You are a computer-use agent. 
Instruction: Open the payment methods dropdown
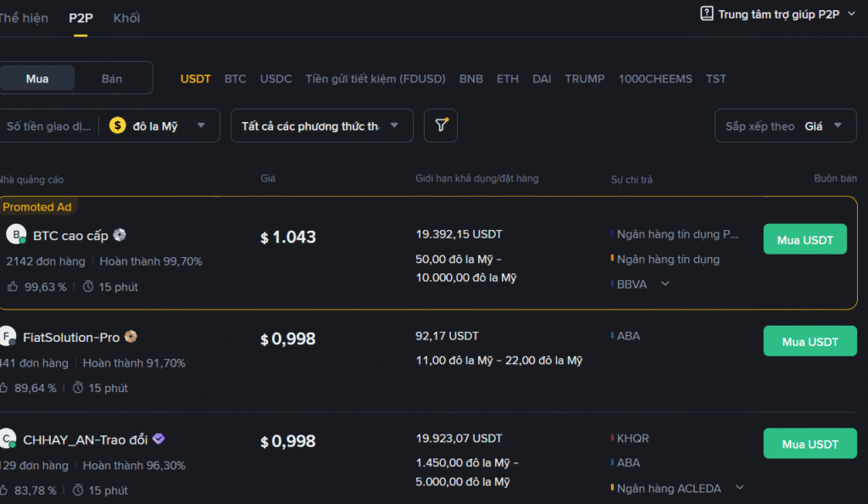(321, 126)
